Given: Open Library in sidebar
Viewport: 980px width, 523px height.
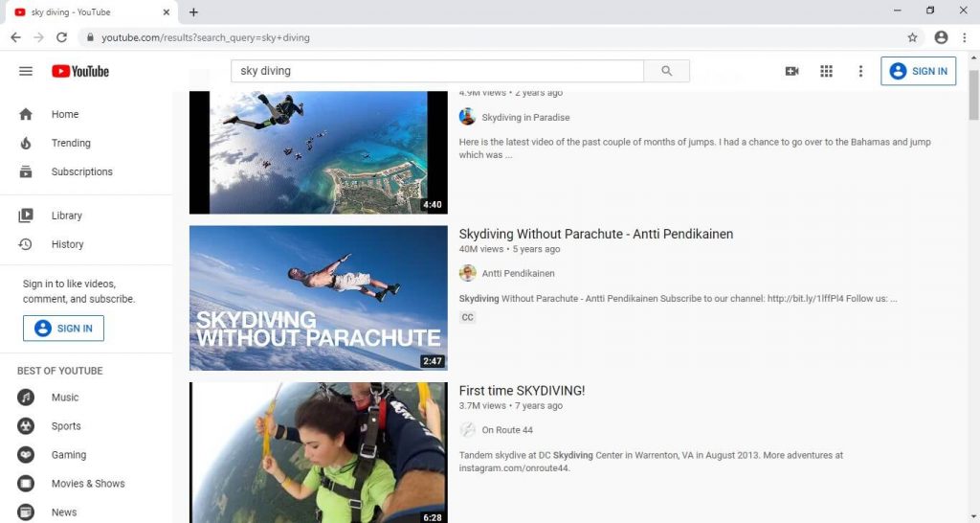Looking at the screenshot, I should tap(66, 216).
